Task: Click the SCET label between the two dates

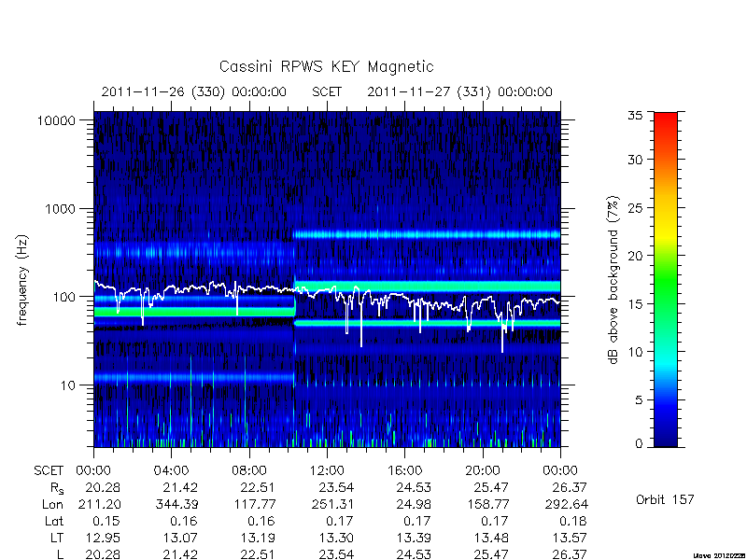Action: [327, 91]
